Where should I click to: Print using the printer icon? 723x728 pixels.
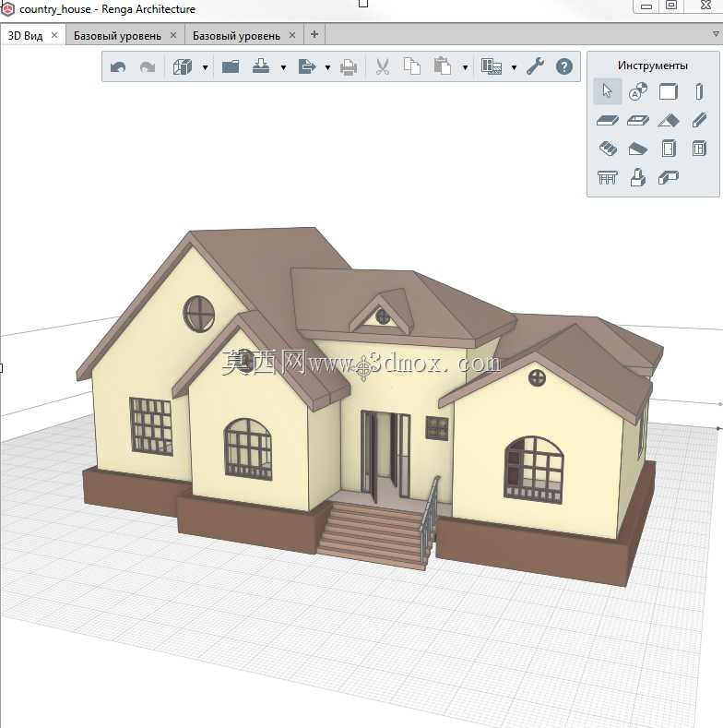click(x=349, y=67)
